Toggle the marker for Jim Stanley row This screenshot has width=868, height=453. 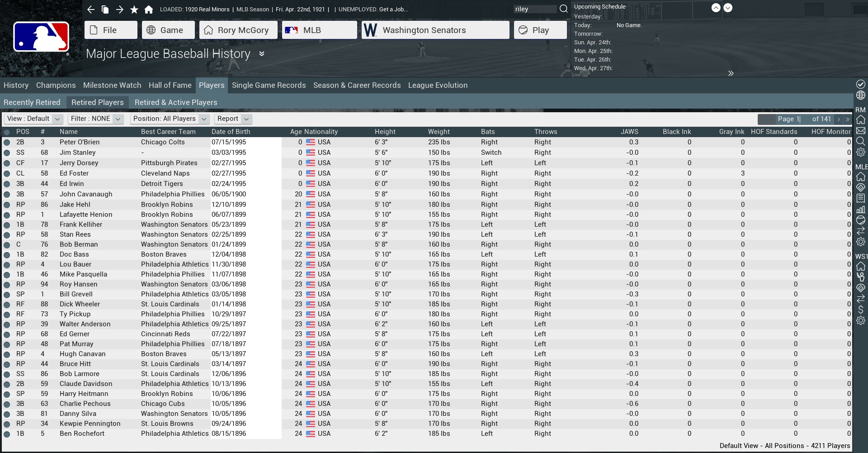tap(7, 153)
